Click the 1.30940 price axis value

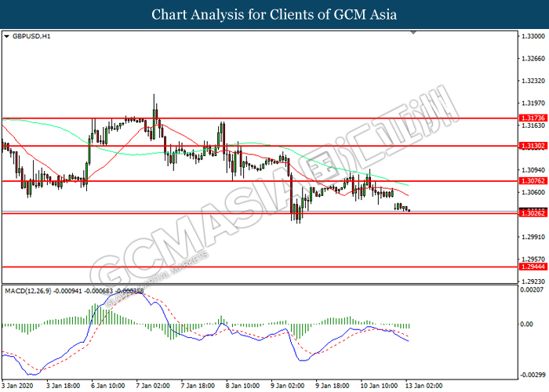pos(533,170)
